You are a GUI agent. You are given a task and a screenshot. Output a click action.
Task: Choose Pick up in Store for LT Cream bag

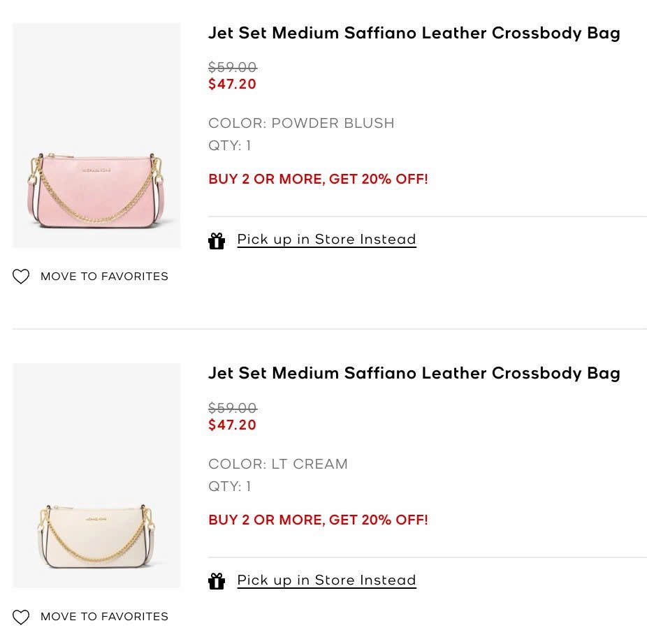(x=326, y=580)
